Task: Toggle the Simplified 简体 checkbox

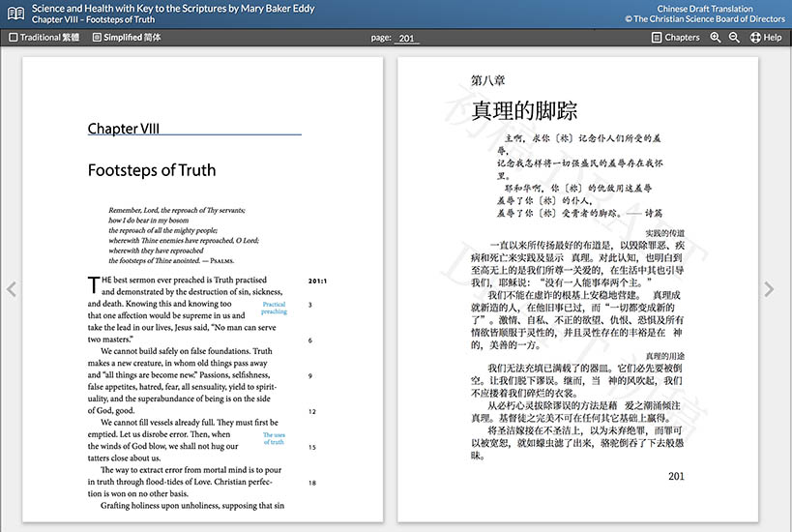Action: (x=97, y=38)
